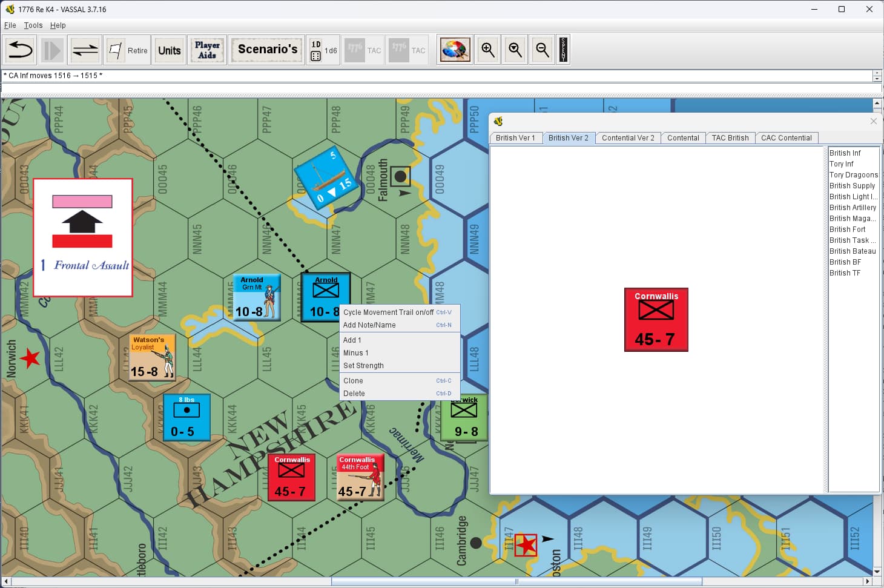Click the Undo arrow toolbar button

[20, 50]
